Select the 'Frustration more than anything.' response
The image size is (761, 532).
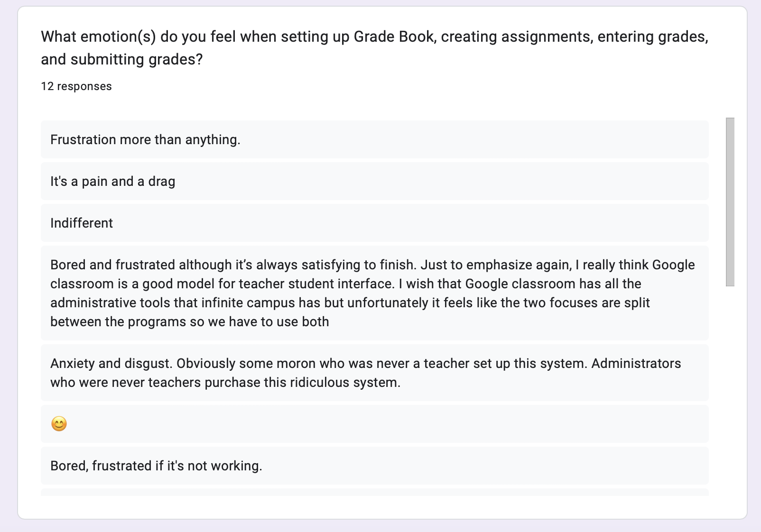(145, 140)
